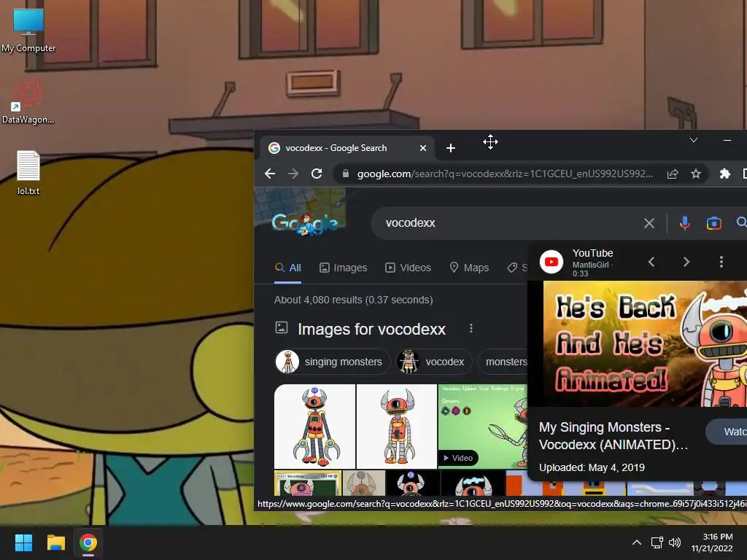This screenshot has width=747, height=560.
Task: Search by voice microphone icon
Action: tap(684, 223)
